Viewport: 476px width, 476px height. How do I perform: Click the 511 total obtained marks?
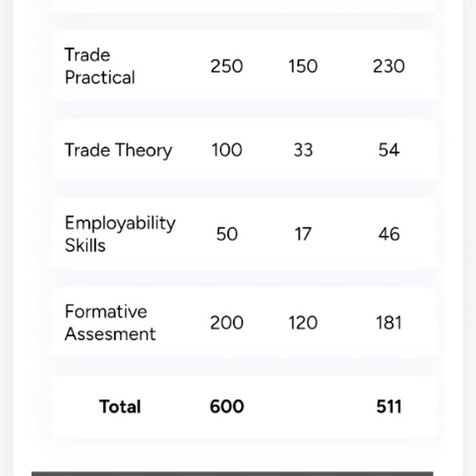pos(389,407)
